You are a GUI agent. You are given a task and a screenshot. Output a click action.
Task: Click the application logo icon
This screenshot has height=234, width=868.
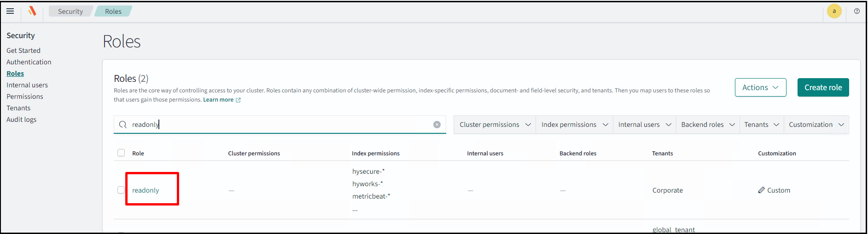pos(32,11)
